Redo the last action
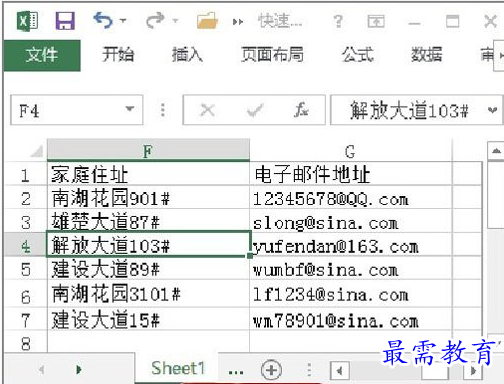This screenshot has width=504, height=384. coord(155,20)
